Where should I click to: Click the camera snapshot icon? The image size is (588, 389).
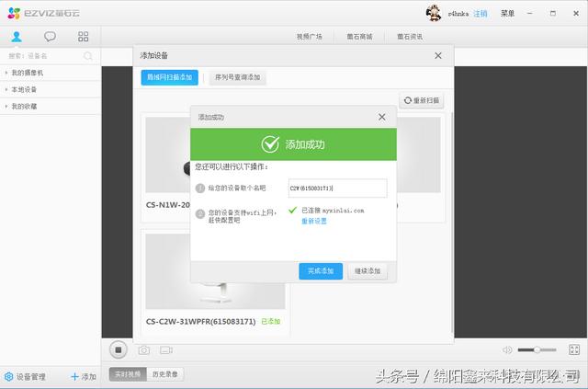[144, 350]
